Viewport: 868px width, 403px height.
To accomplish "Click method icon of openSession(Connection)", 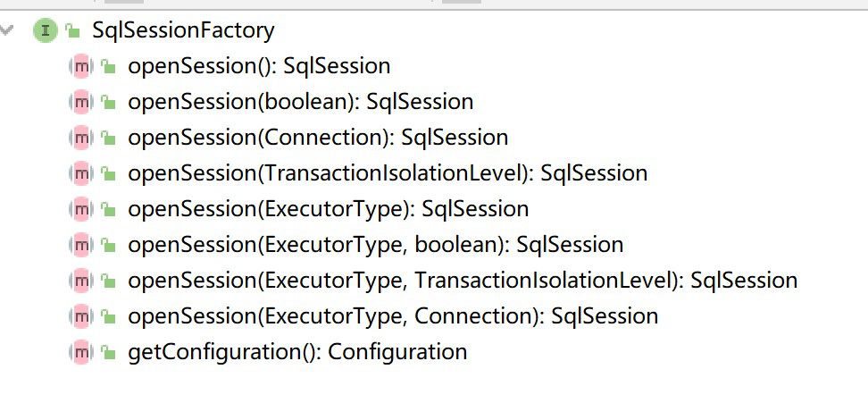I will tap(81, 138).
